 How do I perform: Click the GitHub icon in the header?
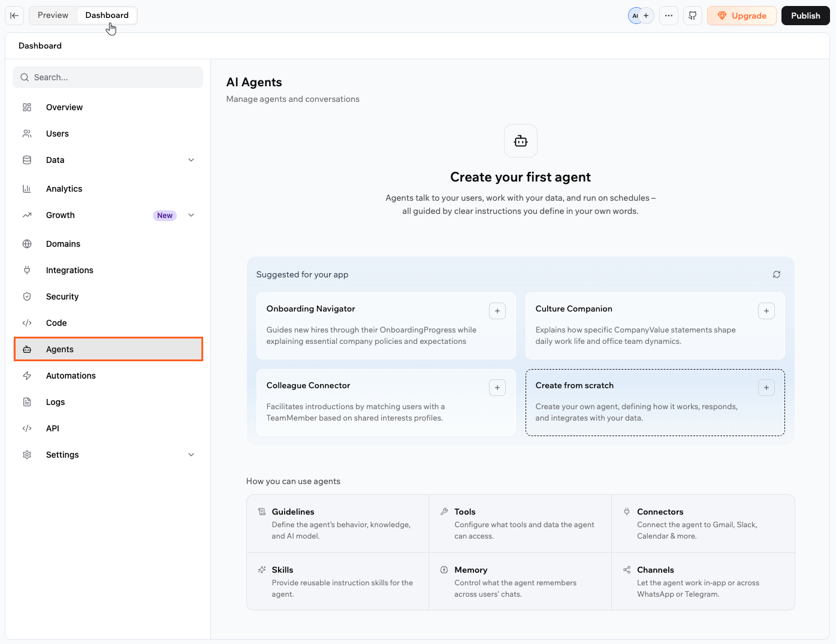(693, 16)
